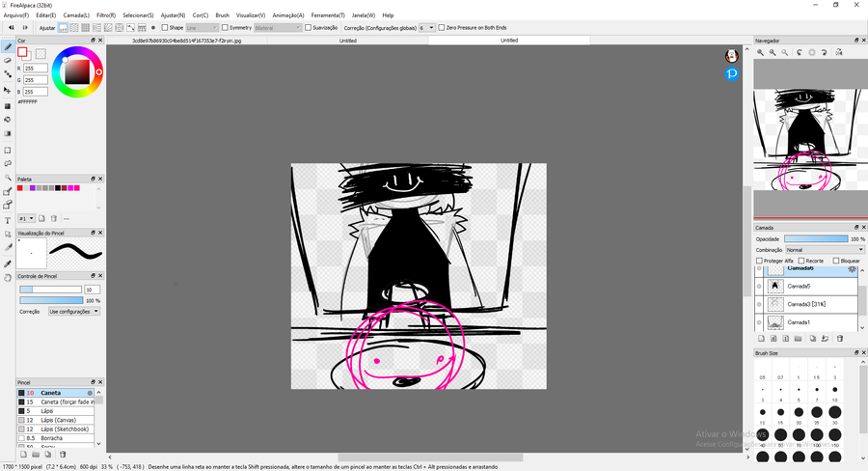Delete the layer with the trash icon
This screenshot has height=471, width=868.
pos(840,339)
